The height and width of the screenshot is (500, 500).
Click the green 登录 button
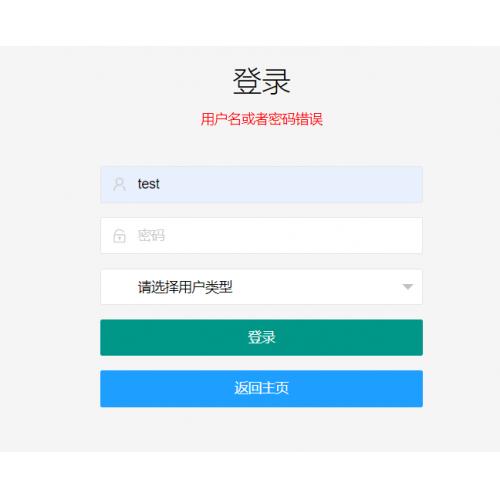[x=261, y=337]
